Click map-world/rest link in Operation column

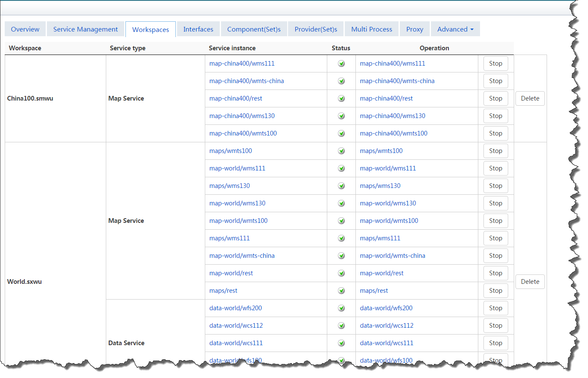coord(381,273)
